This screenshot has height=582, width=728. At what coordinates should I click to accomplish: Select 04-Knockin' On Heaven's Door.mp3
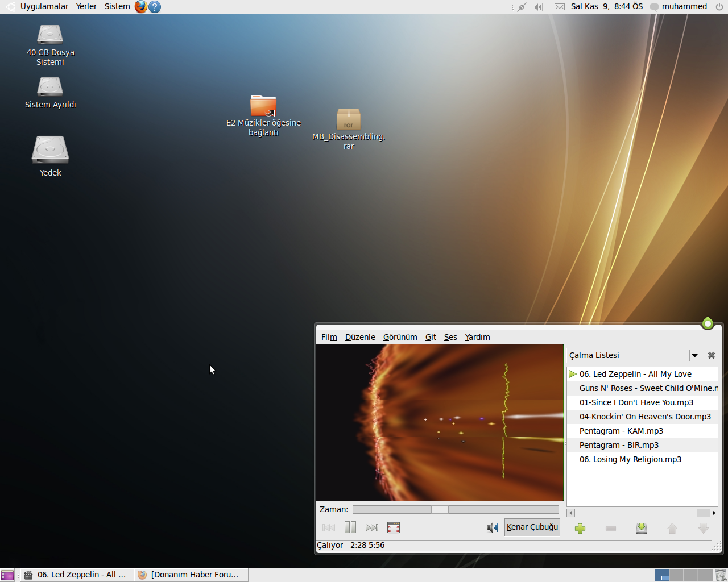coord(642,417)
